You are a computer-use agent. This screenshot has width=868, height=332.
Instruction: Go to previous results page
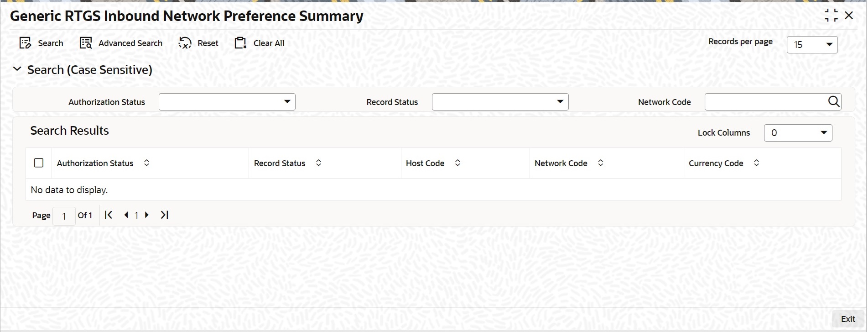[x=126, y=215]
